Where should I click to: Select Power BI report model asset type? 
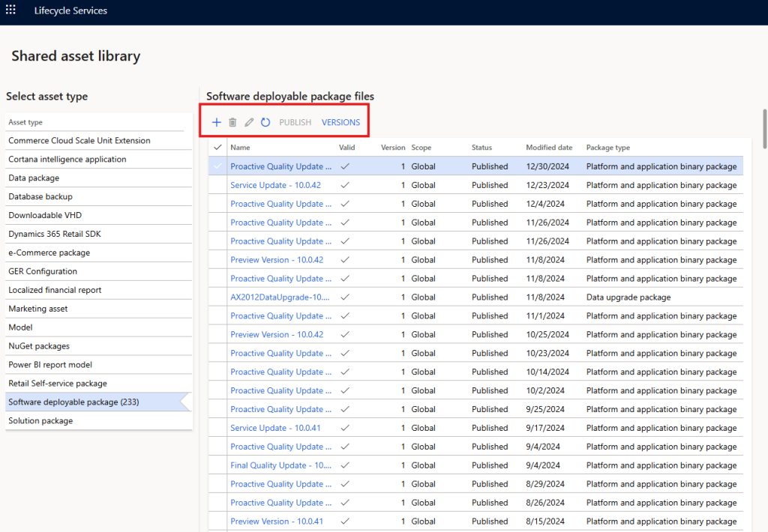pyautogui.click(x=98, y=365)
